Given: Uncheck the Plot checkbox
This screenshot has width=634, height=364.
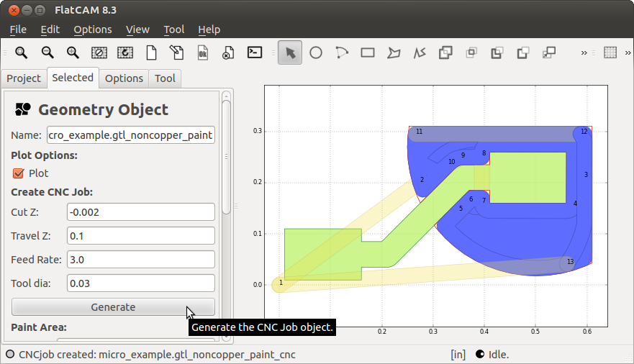Looking at the screenshot, I should [19, 173].
